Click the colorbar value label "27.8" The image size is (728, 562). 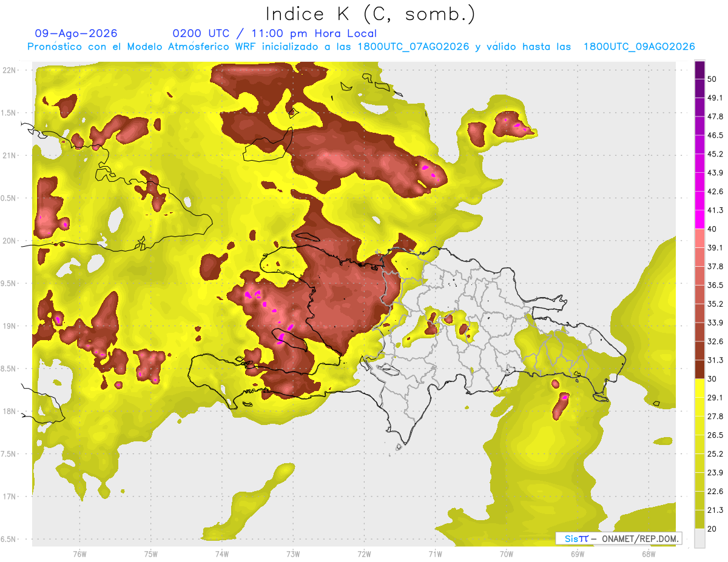click(x=715, y=416)
